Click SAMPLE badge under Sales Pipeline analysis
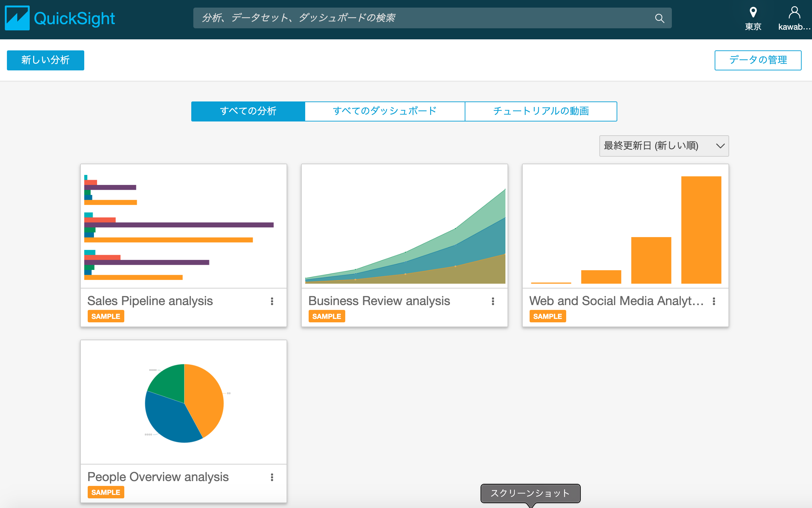Image resolution: width=812 pixels, height=508 pixels. click(106, 316)
